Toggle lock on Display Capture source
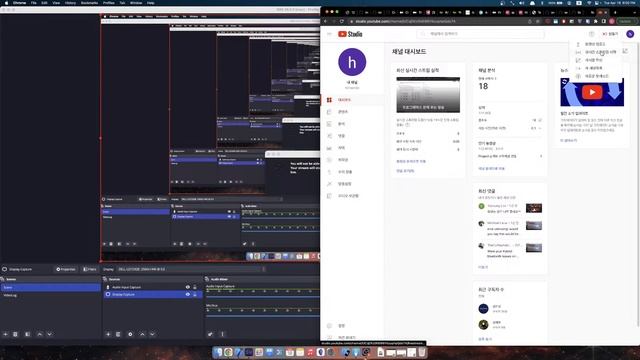The width and height of the screenshot is (640, 360). point(195,294)
